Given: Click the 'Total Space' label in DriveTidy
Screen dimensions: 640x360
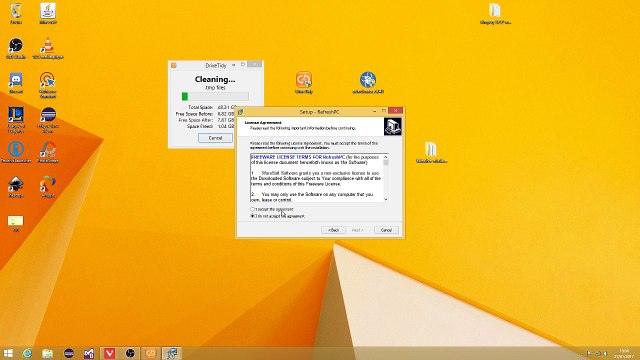Looking at the screenshot, I should (x=200, y=107).
